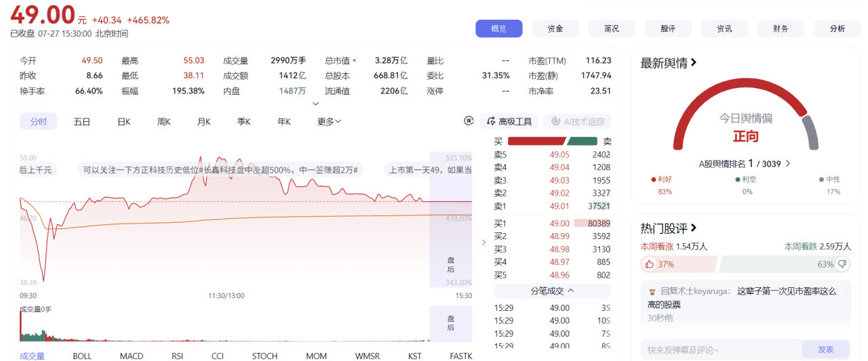Click the thumbs-up 37% bullish vote
This screenshot has width=868, height=361.
(679, 264)
